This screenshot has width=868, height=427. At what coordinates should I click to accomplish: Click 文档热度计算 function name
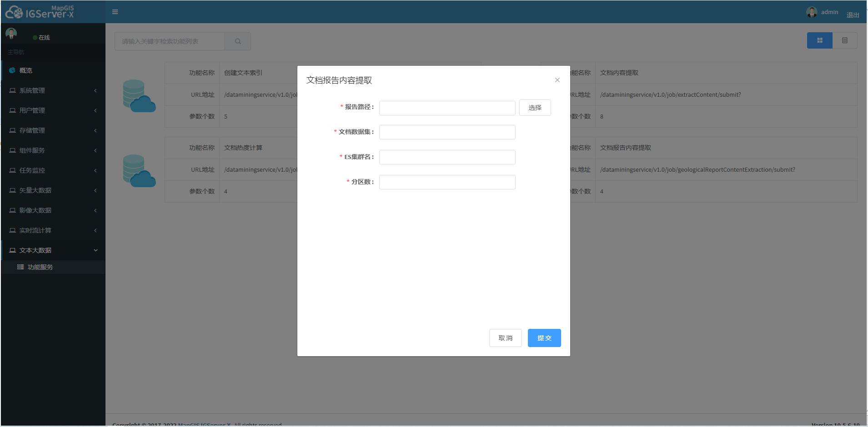243,148
